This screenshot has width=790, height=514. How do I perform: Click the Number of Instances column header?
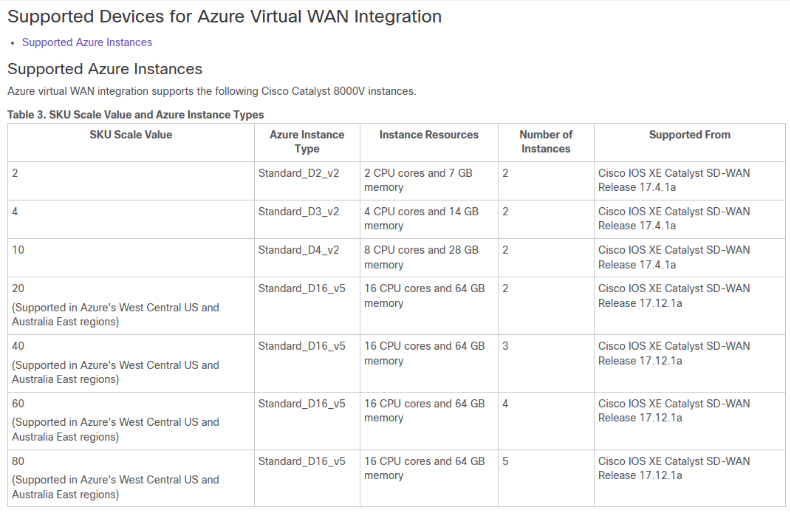(x=546, y=142)
